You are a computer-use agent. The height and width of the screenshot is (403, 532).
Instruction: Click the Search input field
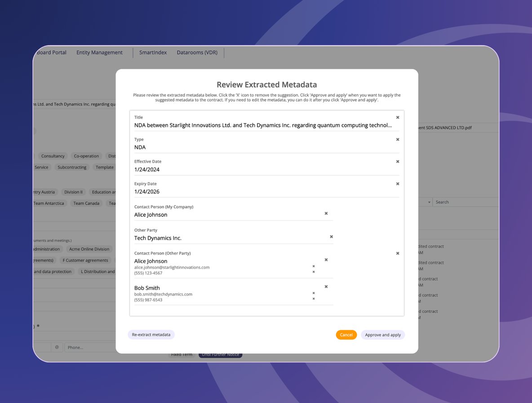[x=463, y=202]
